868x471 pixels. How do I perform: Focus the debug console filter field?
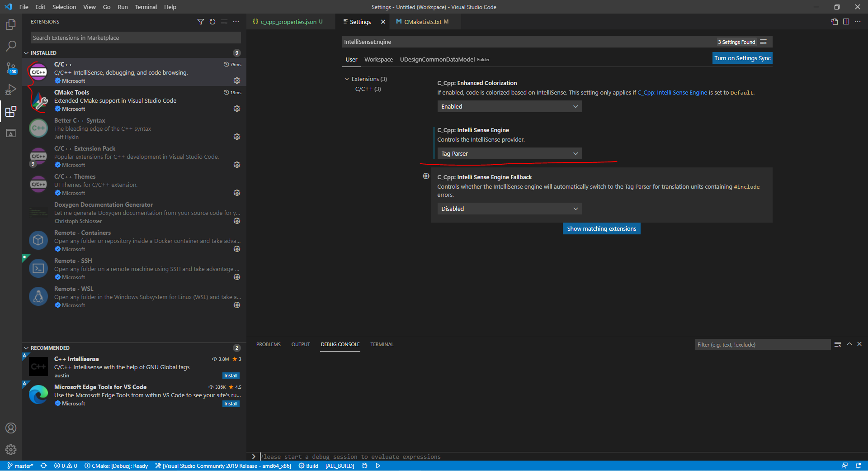763,344
